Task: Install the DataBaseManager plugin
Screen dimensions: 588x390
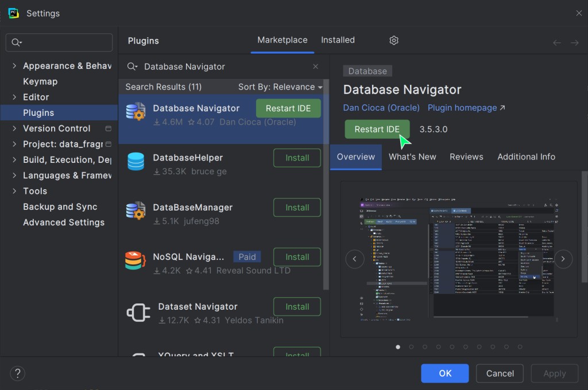Action: [x=297, y=208]
